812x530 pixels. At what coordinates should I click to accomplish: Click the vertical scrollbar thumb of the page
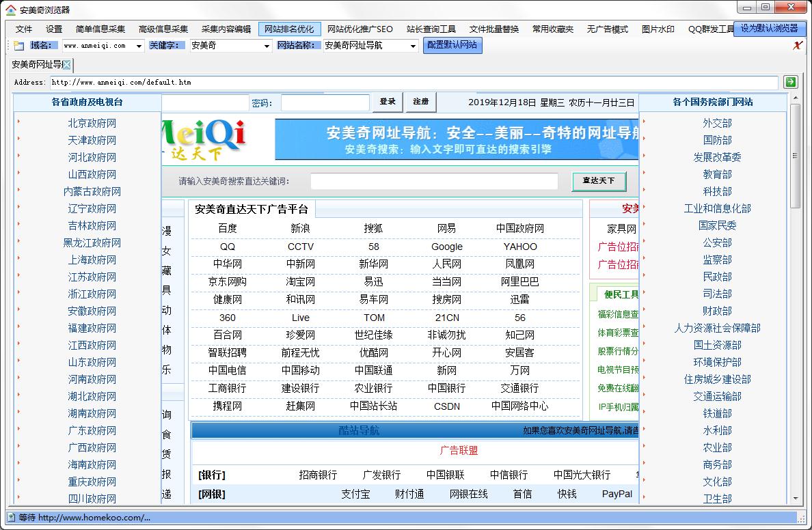click(795, 157)
